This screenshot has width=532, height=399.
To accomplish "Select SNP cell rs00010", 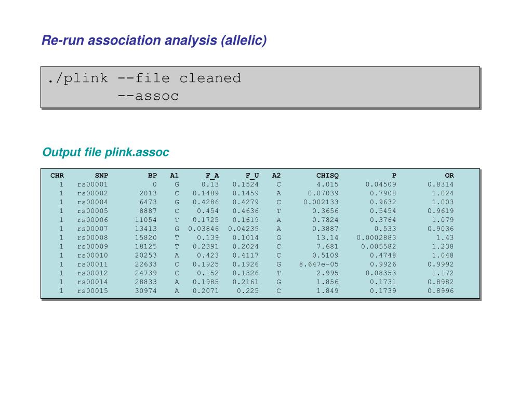I will tap(92, 255).
